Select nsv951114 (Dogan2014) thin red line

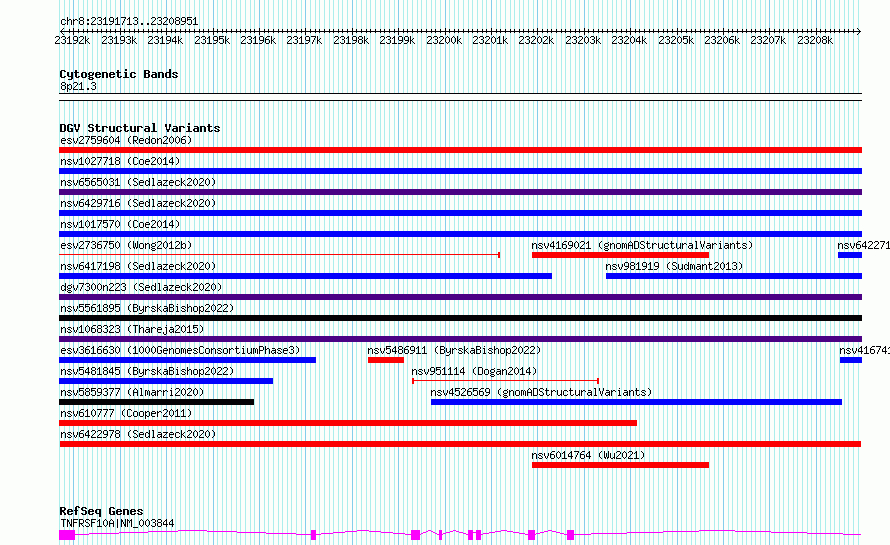[x=505, y=381]
